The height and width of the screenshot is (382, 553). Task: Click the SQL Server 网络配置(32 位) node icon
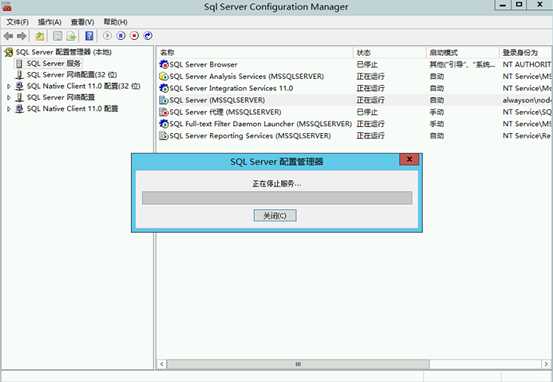click(19, 75)
